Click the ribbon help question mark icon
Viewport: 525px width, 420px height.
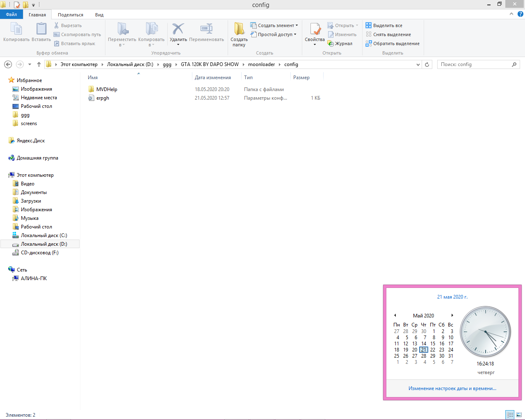[520, 14]
